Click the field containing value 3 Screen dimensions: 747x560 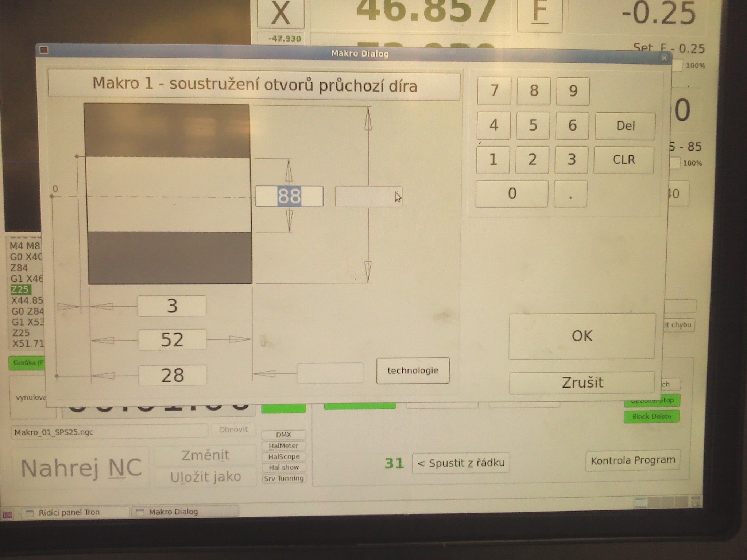click(172, 306)
